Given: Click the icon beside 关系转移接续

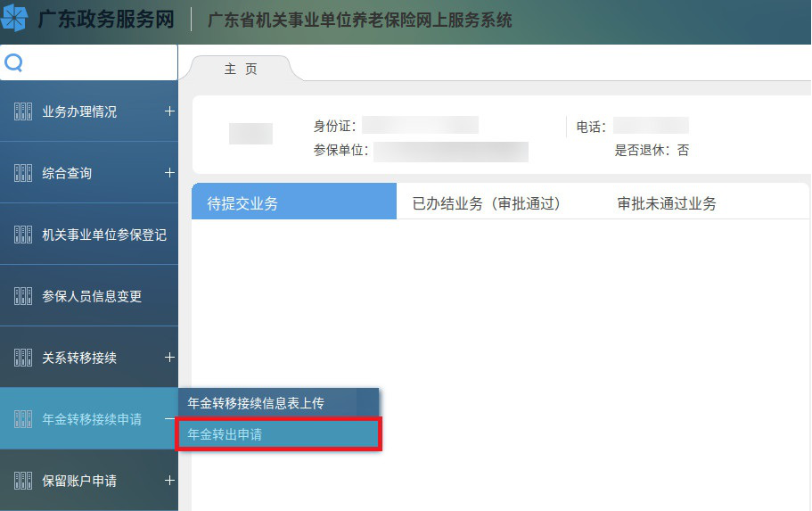Looking at the screenshot, I should point(23,358).
